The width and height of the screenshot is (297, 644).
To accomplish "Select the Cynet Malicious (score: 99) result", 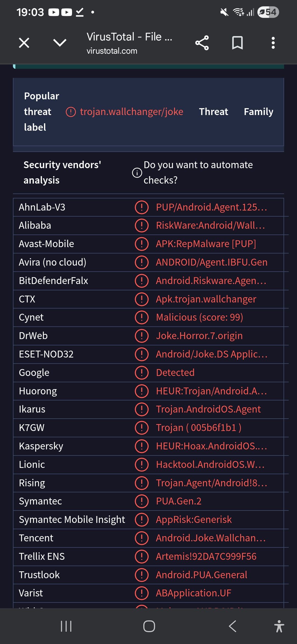I will [199, 317].
